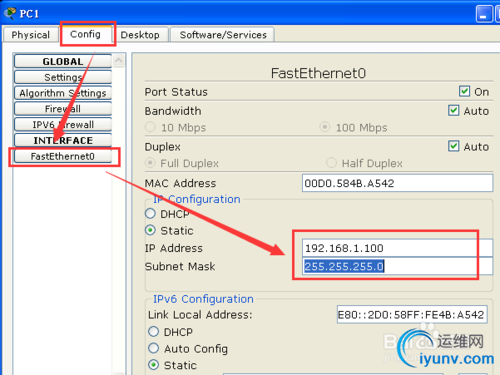Minimize the PC1 window
500x375 pixels.
[484, 14]
